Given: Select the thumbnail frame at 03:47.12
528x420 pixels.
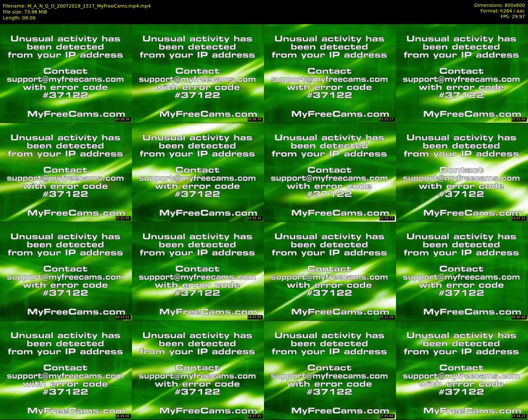Looking at the screenshot, I should pos(462,172).
